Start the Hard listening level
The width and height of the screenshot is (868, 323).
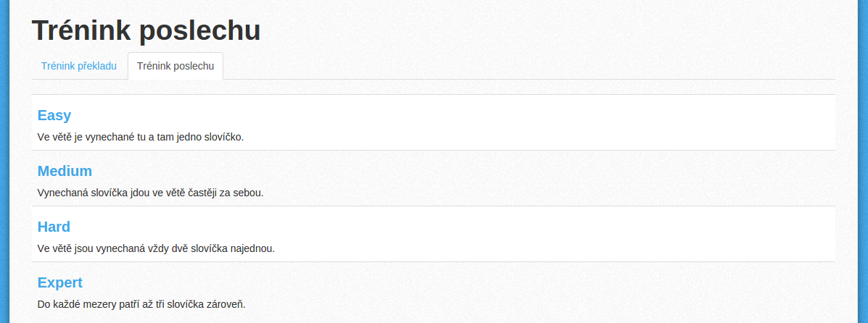54,227
